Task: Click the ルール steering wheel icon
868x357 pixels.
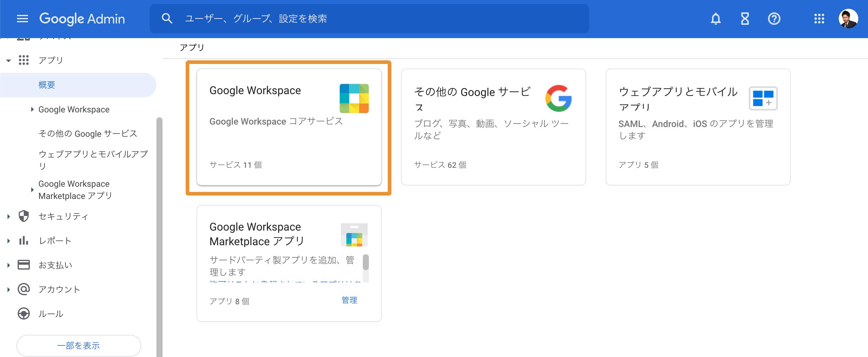Action: [24, 313]
